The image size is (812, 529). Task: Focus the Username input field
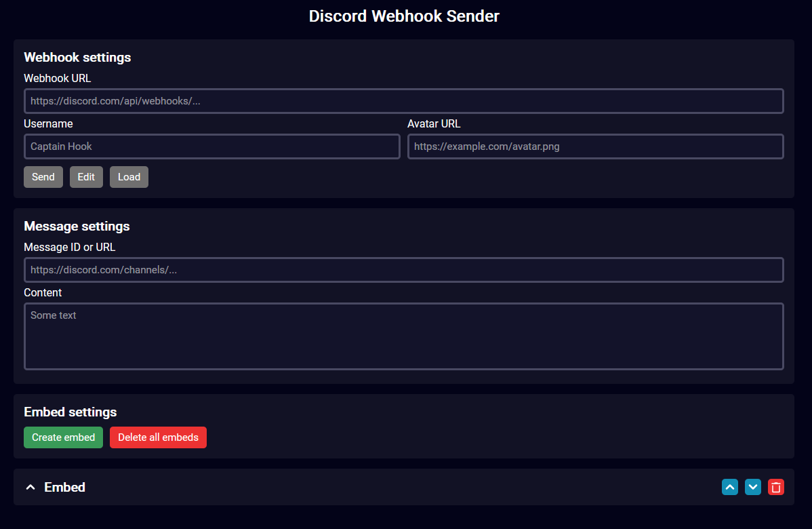coord(211,146)
